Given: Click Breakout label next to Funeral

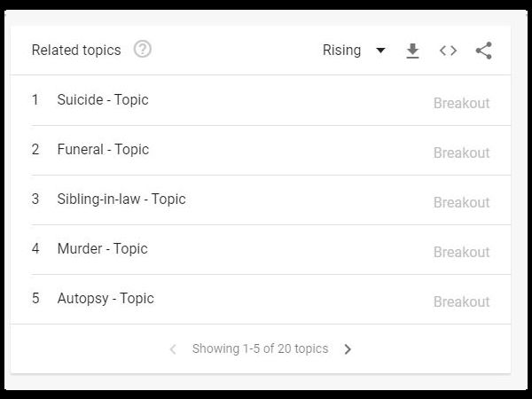Looking at the screenshot, I should coord(461,153).
